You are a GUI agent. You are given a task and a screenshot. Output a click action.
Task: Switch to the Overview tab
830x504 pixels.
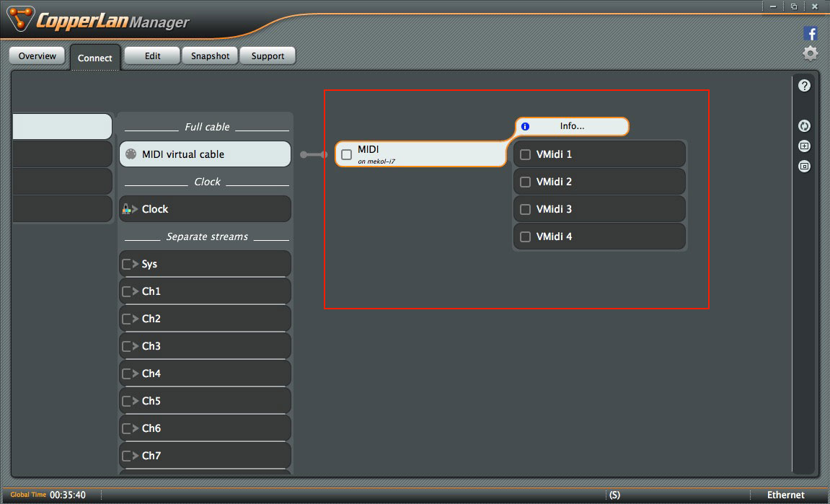(37, 56)
